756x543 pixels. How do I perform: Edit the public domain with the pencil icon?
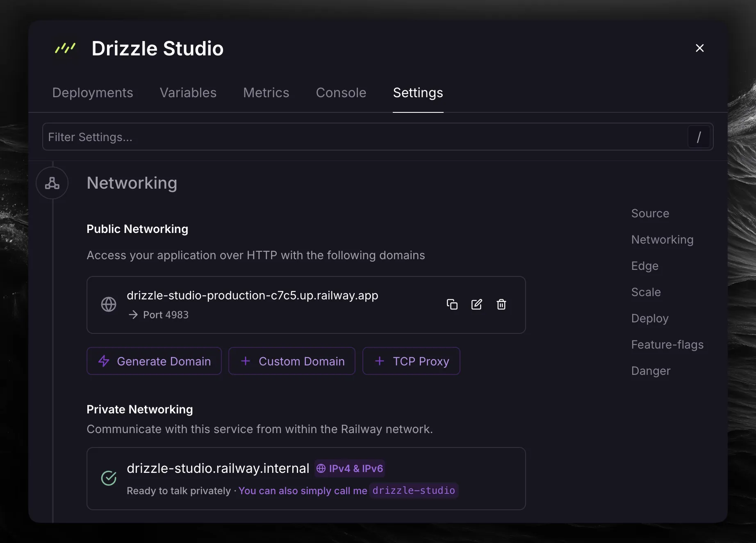(x=476, y=304)
